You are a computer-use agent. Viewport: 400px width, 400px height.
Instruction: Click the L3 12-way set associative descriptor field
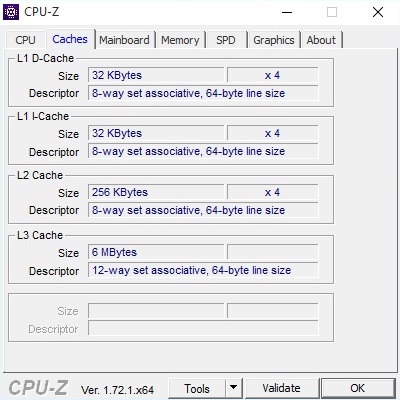(203, 270)
